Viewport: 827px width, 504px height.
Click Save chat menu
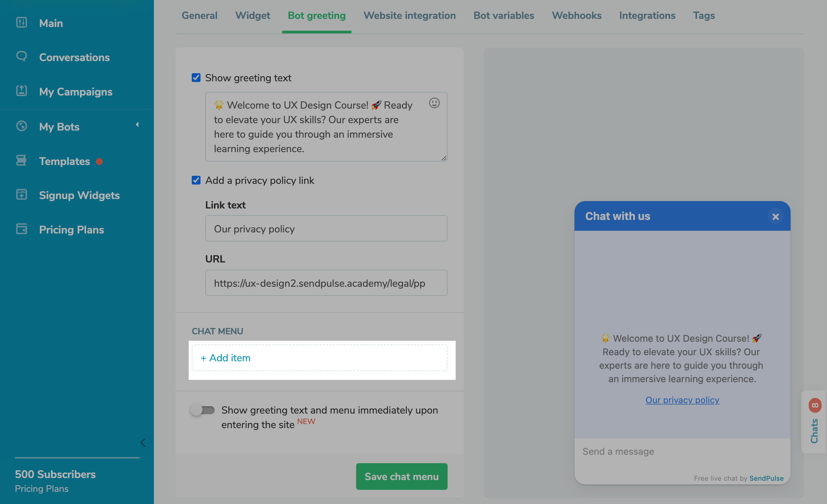401,476
